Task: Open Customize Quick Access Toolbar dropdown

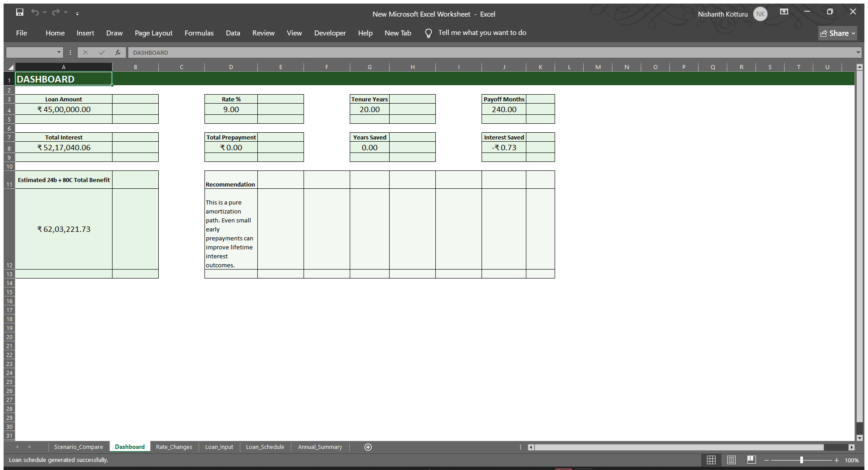Action: (77, 14)
